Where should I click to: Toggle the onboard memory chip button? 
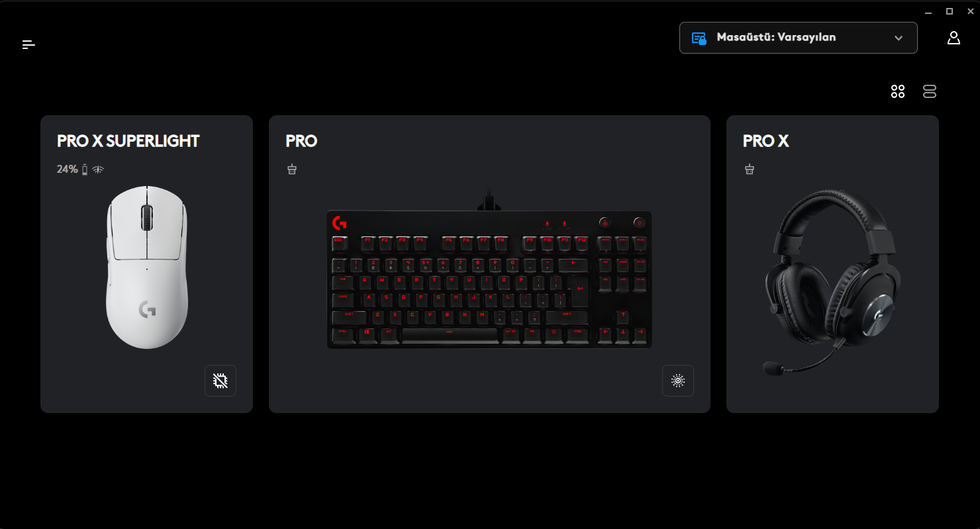220,381
